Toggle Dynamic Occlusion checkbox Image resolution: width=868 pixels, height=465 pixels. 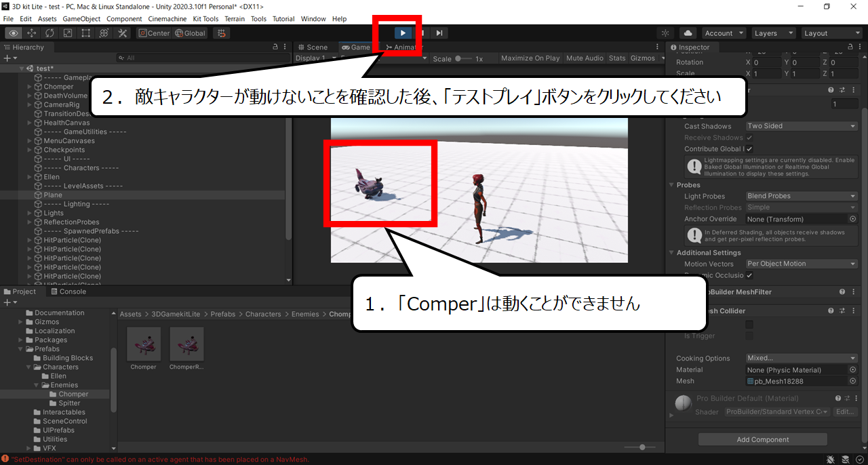(749, 275)
